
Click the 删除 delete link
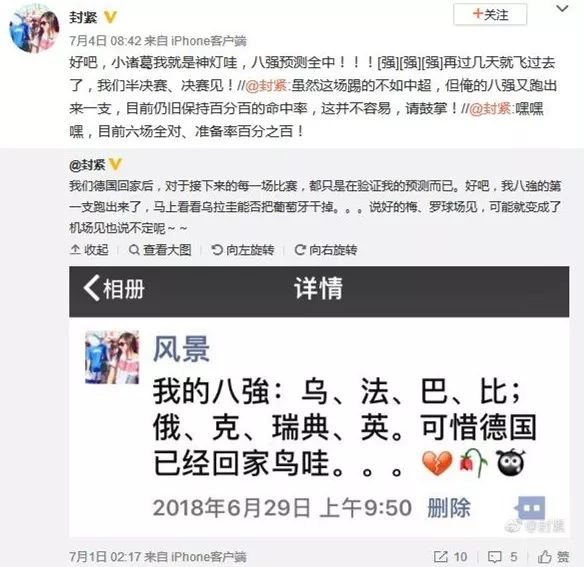[449, 508]
